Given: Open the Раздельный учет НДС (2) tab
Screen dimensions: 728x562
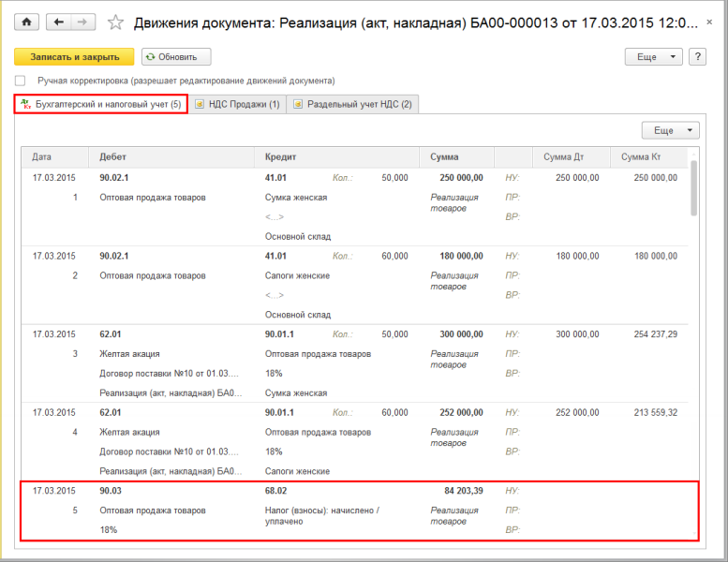Looking at the screenshot, I should tap(353, 104).
